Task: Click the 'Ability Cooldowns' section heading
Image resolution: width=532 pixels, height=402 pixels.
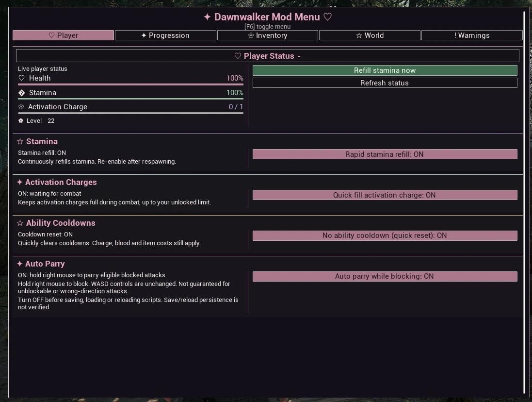Action: (x=61, y=223)
